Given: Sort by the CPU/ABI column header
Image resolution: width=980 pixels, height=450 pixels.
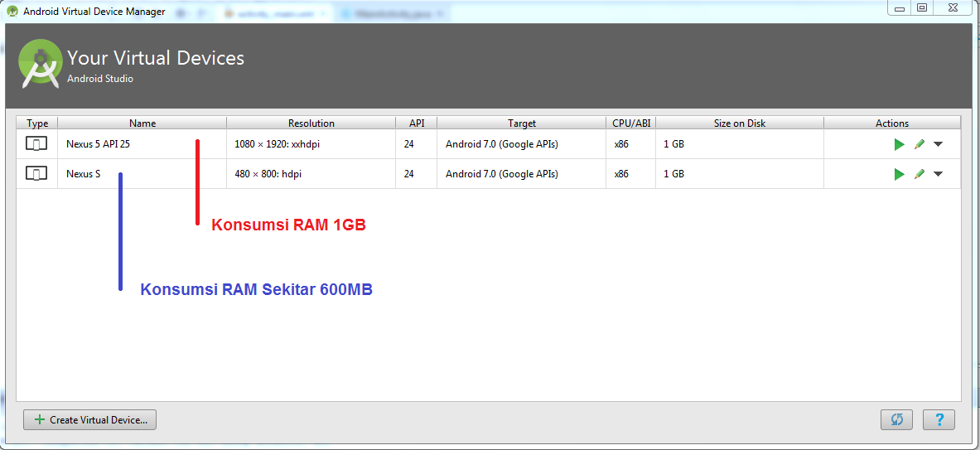Looking at the screenshot, I should click(630, 123).
